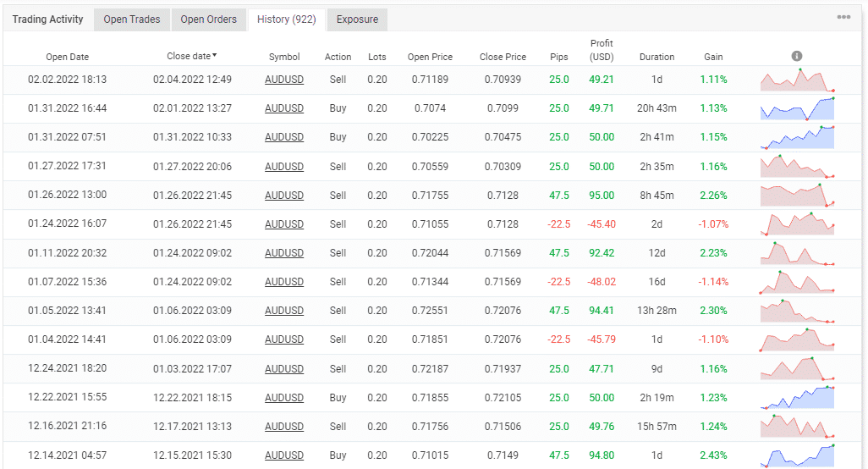Open the Exposure tab

click(357, 19)
